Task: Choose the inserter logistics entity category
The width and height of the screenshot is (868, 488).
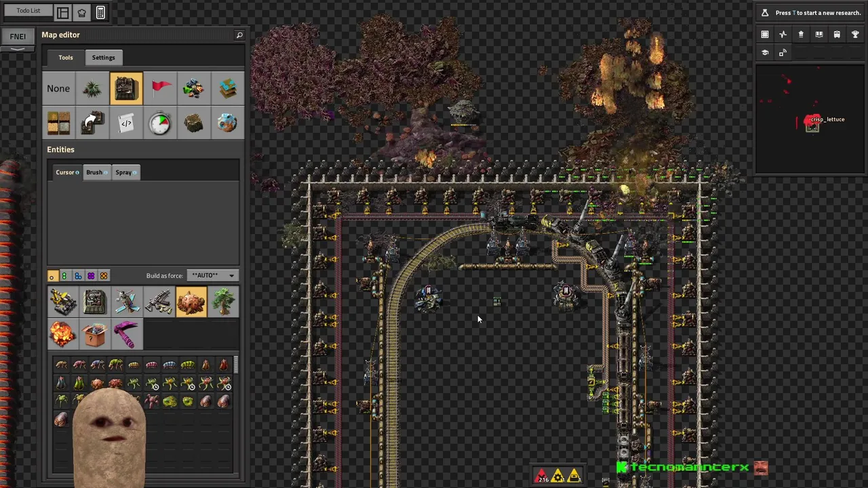Action: point(127,302)
